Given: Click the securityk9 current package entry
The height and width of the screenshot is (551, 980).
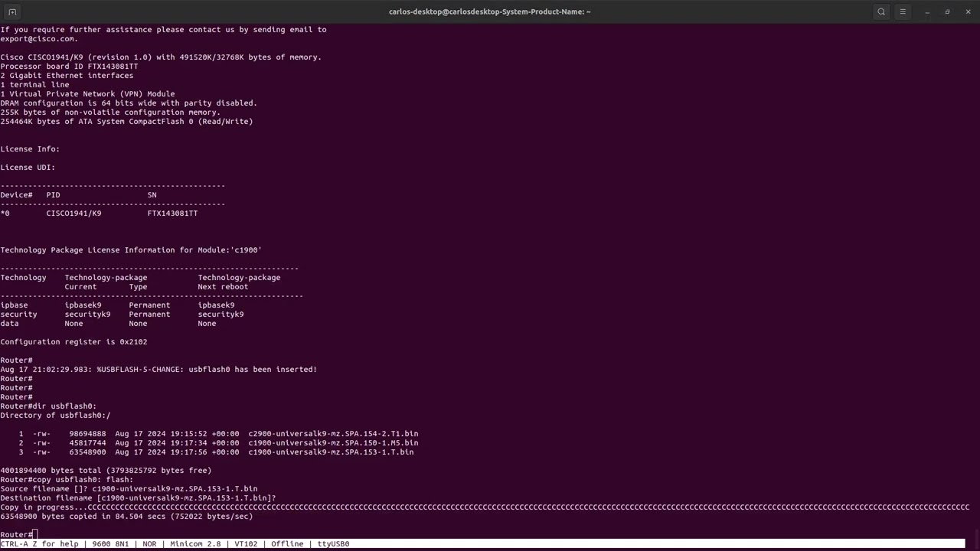Looking at the screenshot, I should tap(87, 315).
